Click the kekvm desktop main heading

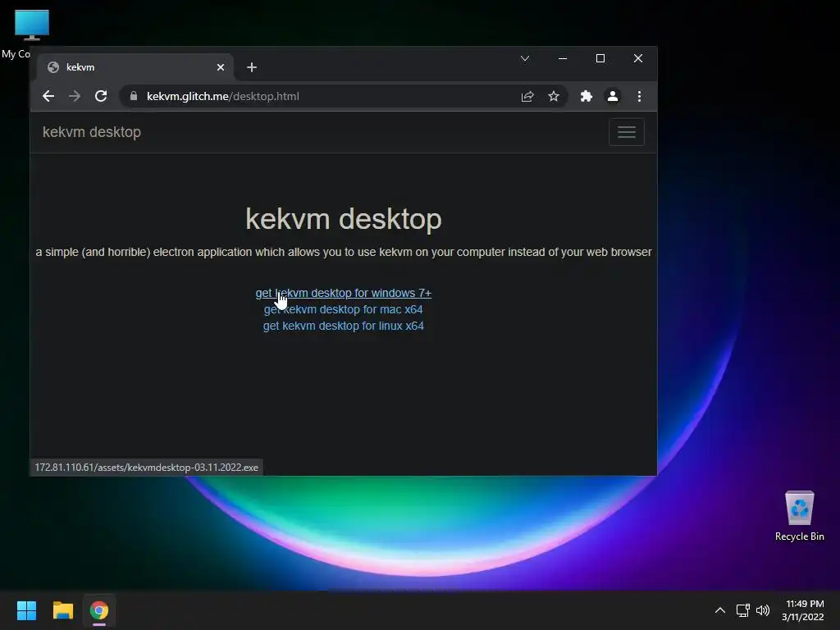344,219
